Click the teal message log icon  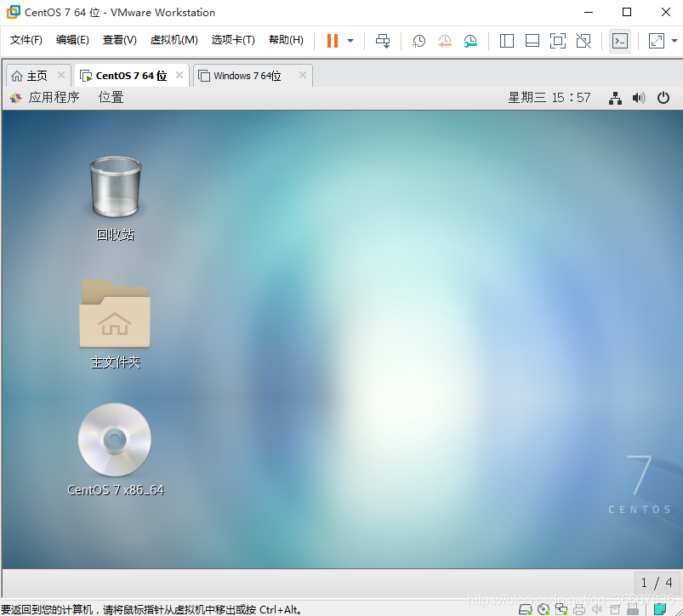[660, 609]
